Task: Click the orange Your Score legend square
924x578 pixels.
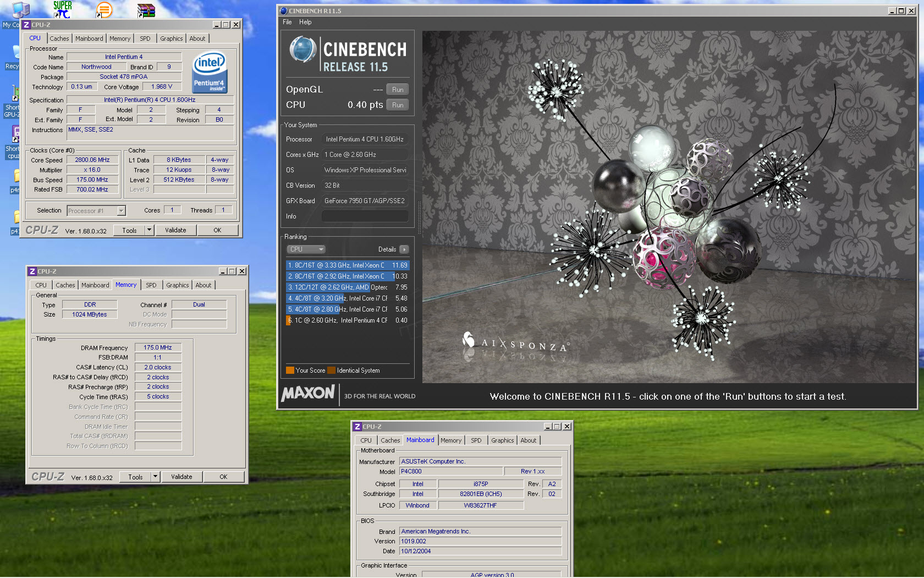Action: click(290, 370)
